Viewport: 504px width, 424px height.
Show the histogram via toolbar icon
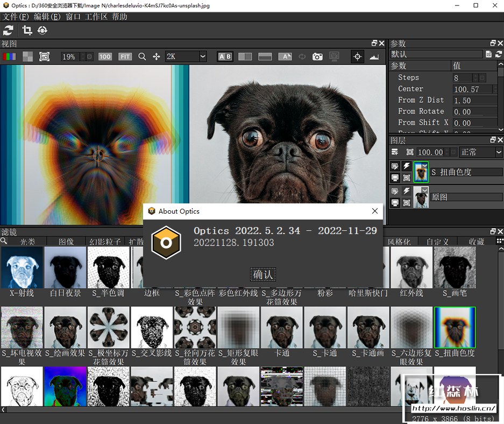pyautogui.click(x=374, y=56)
